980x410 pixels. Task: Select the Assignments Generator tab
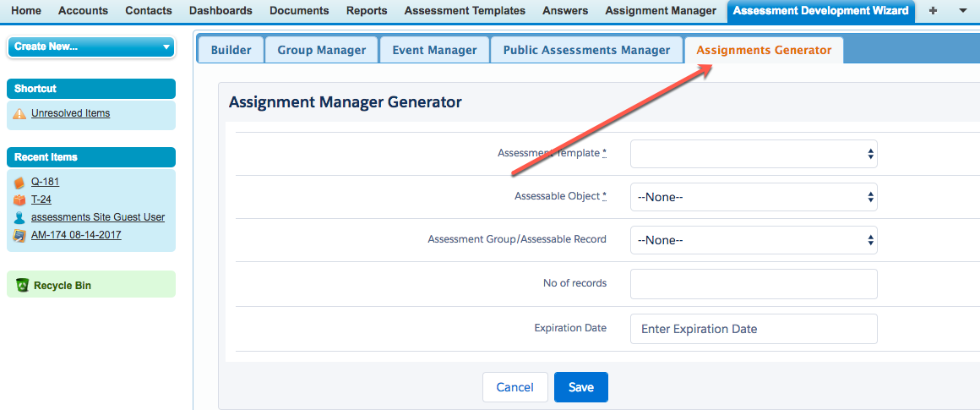[x=764, y=50]
